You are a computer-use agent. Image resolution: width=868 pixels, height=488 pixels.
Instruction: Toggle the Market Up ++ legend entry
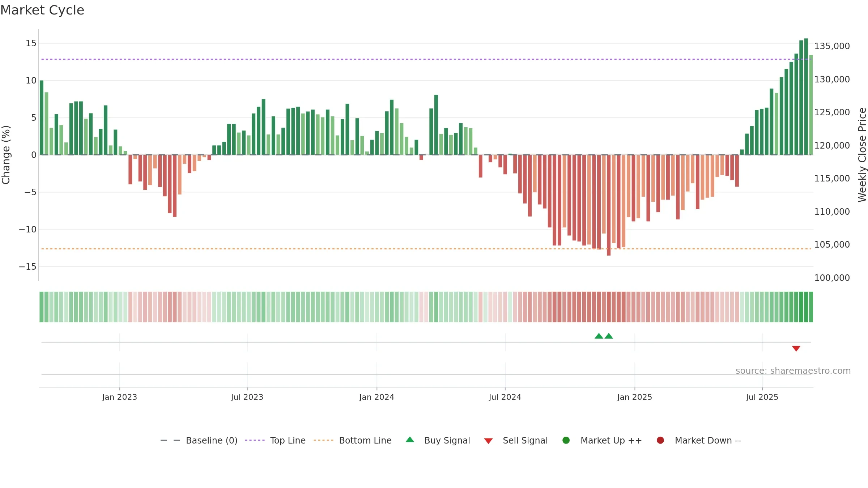point(602,440)
